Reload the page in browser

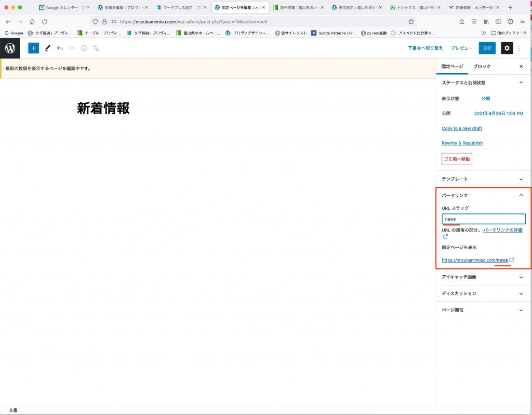tap(44, 22)
